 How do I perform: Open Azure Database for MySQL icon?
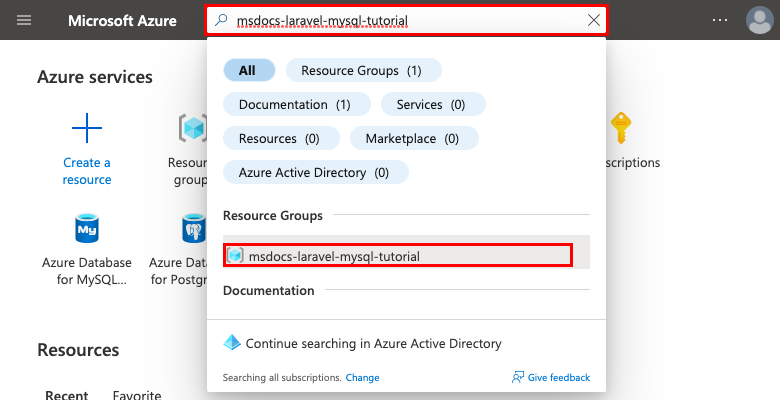[x=87, y=228]
